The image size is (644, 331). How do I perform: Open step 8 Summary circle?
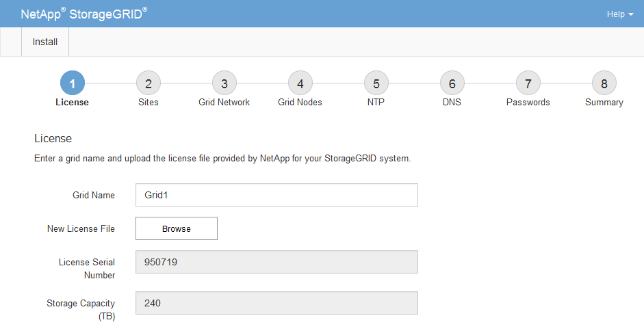604,84
